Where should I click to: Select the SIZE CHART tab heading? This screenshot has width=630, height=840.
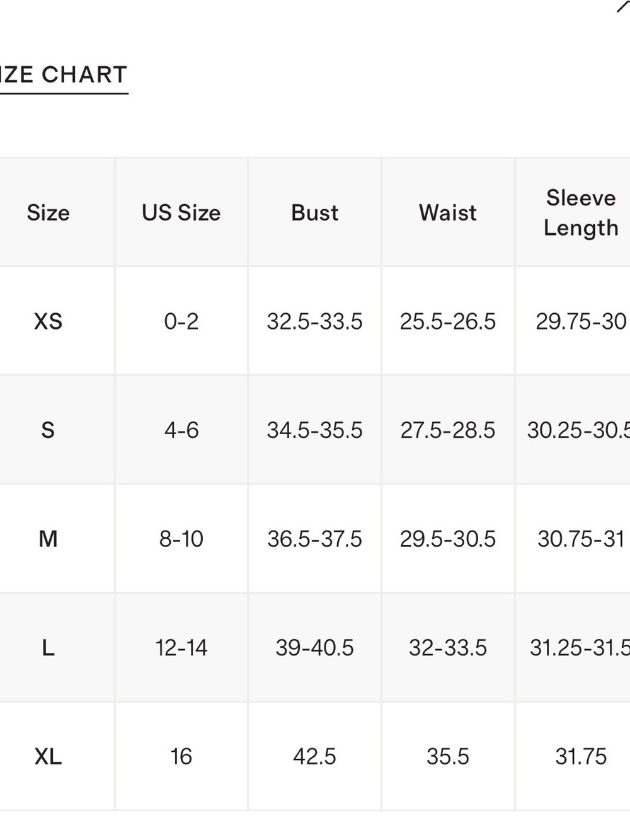click(x=64, y=75)
